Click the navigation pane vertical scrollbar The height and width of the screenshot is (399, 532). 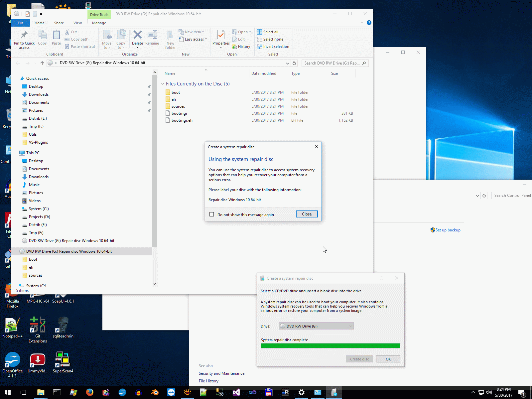155,161
